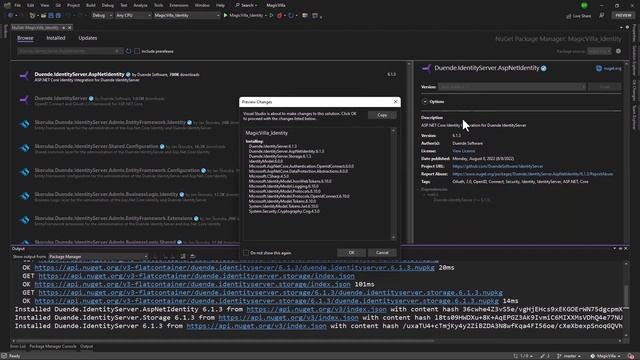The image size is (640, 360).
Task: Click the Clear All icon in Output toolbar
Action: [182, 257]
